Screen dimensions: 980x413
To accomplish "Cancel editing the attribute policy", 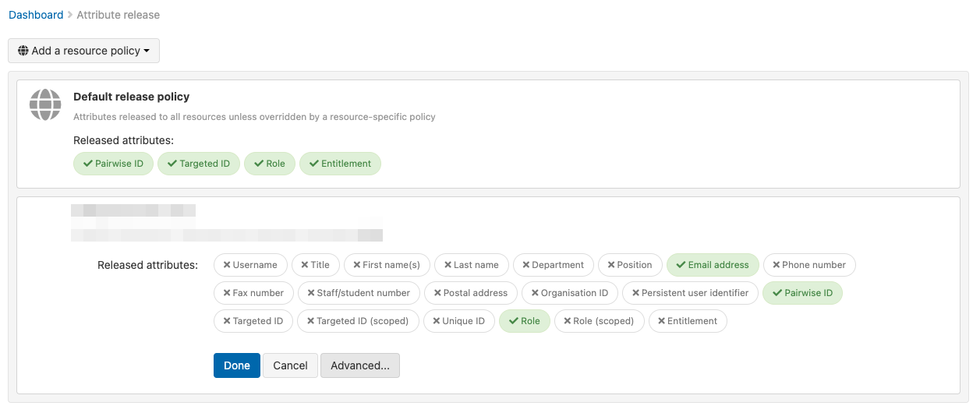I will coord(290,365).
